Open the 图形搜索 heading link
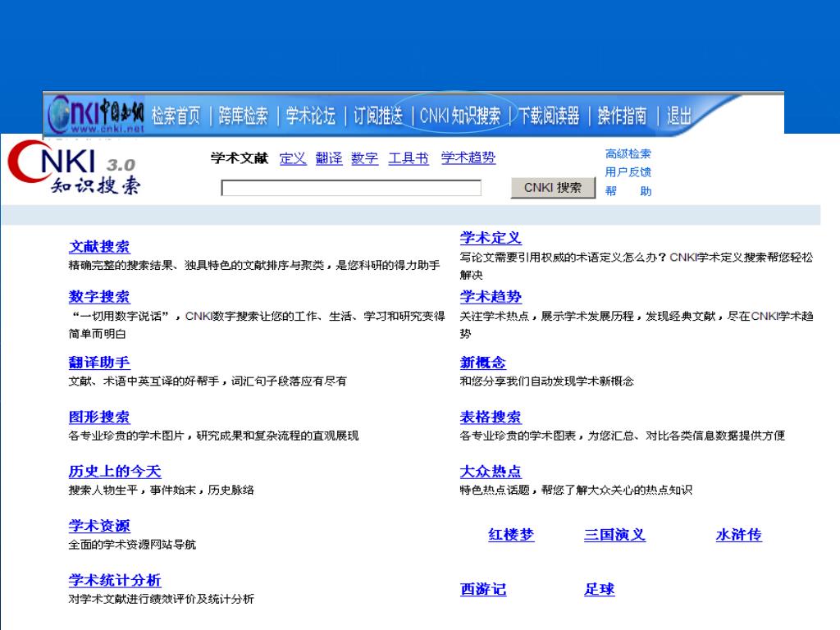Viewport: 840px width, 630px height. (x=99, y=417)
